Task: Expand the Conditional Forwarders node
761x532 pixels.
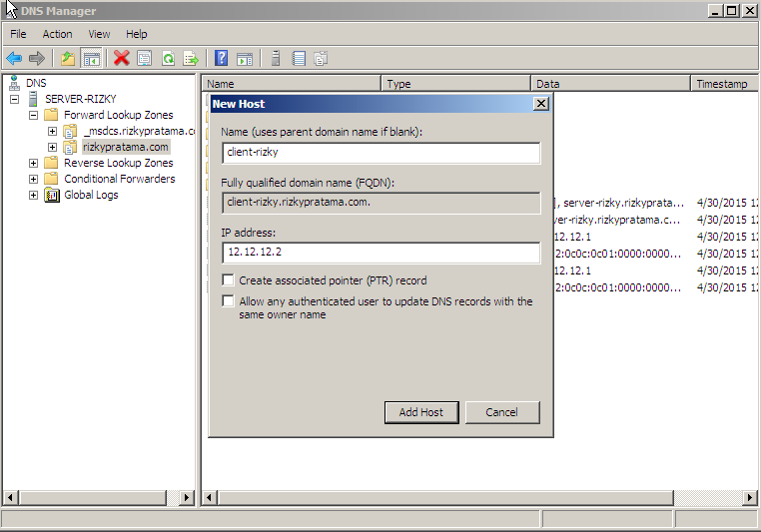Action: (x=34, y=179)
